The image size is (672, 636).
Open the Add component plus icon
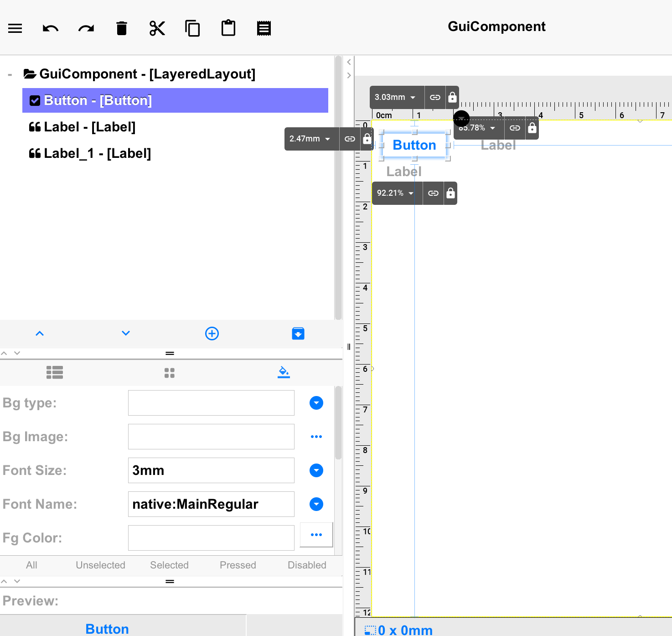coord(212,334)
